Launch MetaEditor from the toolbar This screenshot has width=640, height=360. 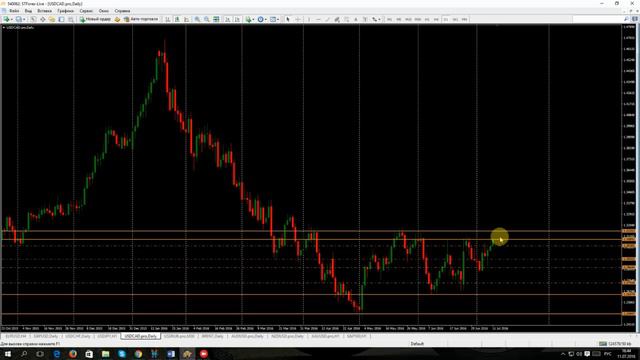point(117,19)
